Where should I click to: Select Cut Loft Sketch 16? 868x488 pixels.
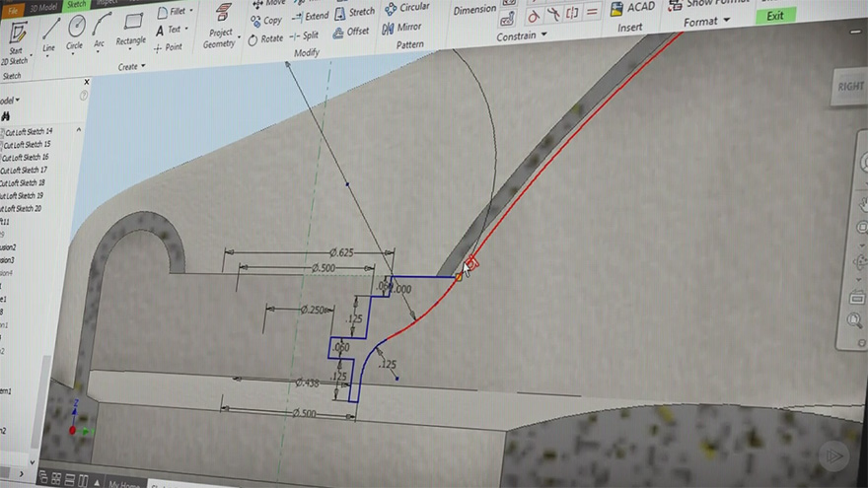[25, 158]
